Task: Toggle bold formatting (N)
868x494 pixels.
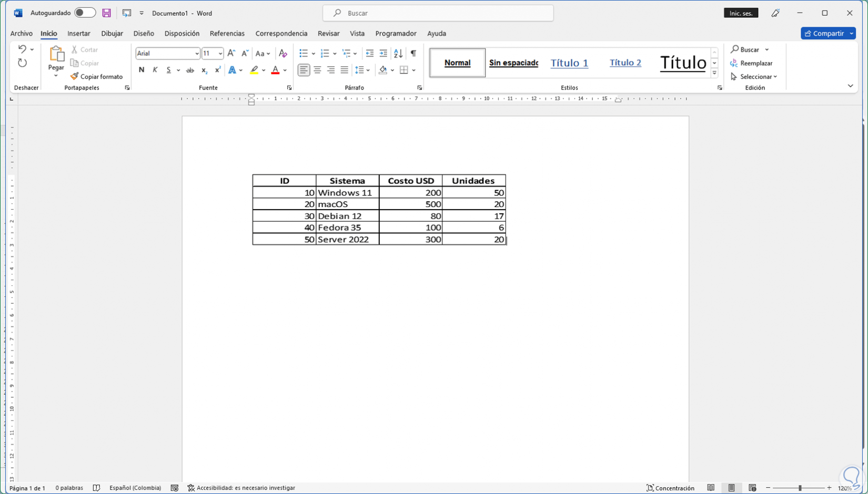Action: [x=142, y=70]
